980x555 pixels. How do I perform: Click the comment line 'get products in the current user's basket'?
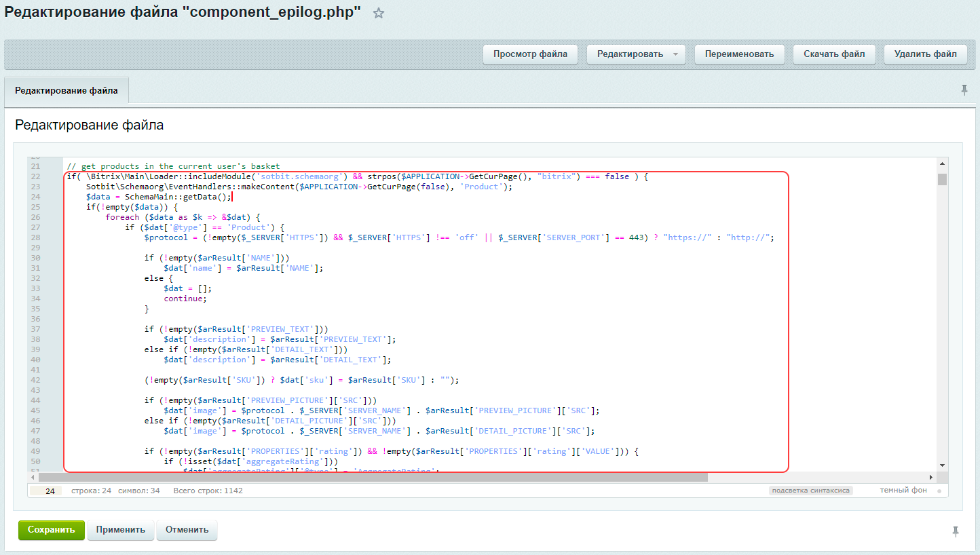coord(173,166)
